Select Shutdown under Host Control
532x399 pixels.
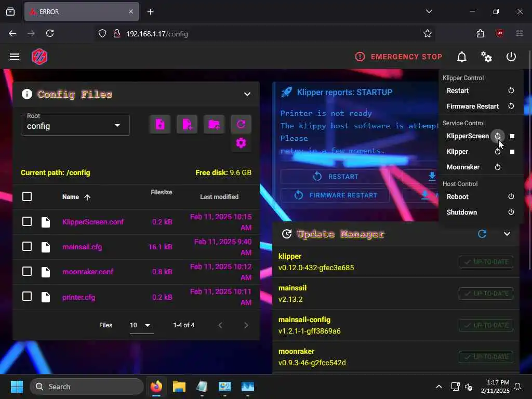[x=481, y=212]
